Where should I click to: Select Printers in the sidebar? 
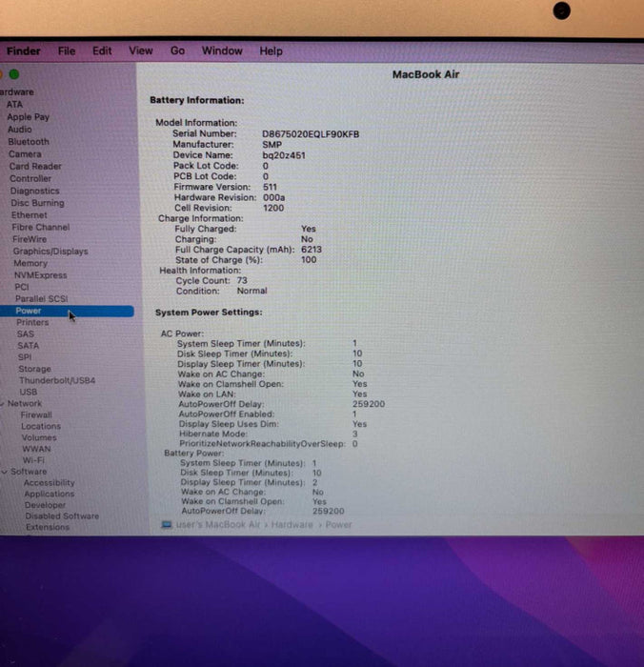tap(32, 322)
